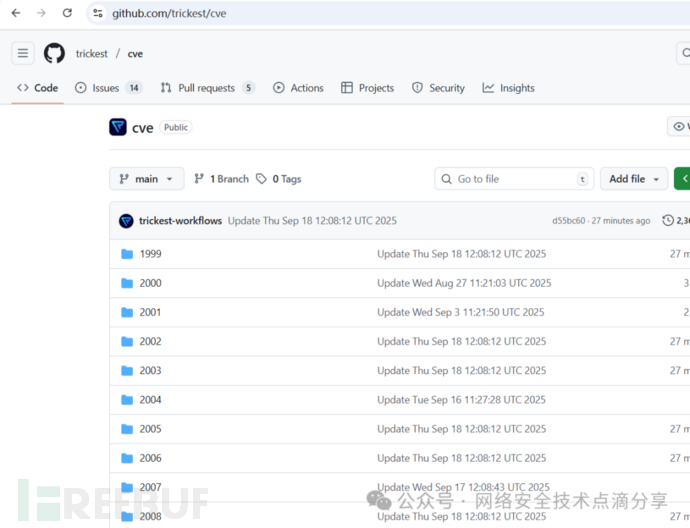The width and height of the screenshot is (690, 528).
Task: Switch to the Code tab
Action: click(37, 88)
